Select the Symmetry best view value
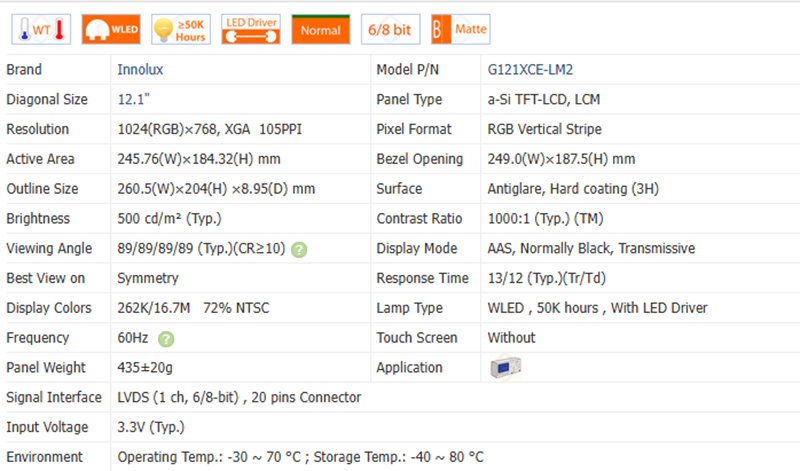Image resolution: width=800 pixels, height=471 pixels. [x=148, y=278]
